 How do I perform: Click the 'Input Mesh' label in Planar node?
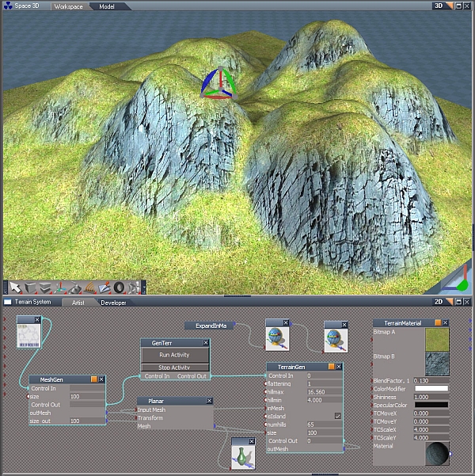pos(151,409)
